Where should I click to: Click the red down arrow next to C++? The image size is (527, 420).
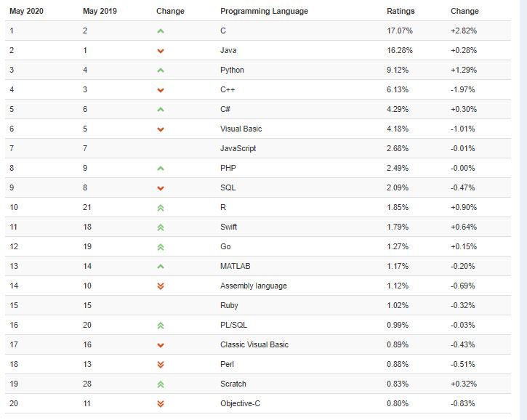click(161, 90)
